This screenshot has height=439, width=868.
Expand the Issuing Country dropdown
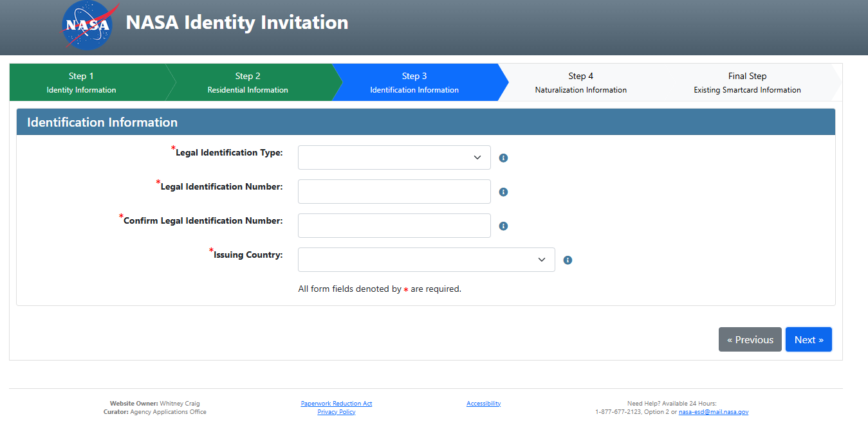coord(427,260)
